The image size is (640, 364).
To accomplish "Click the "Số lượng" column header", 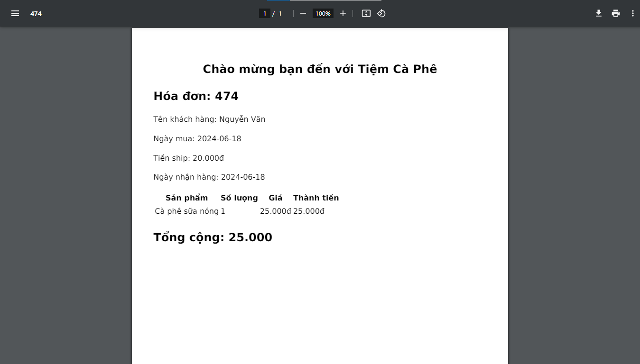I will (x=239, y=198).
